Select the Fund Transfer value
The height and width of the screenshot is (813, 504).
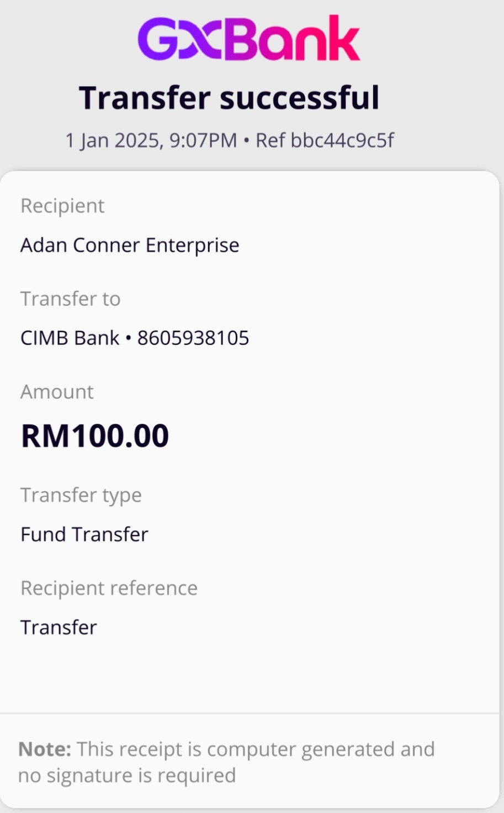pyautogui.click(x=84, y=534)
